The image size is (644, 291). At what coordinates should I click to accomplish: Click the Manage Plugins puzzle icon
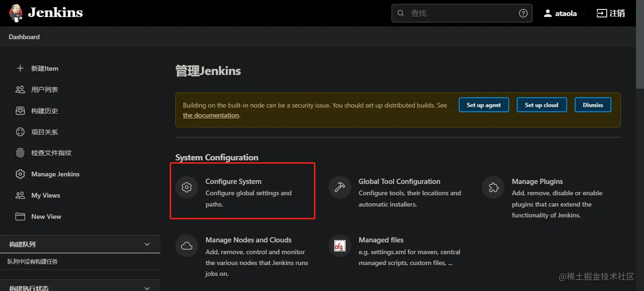(x=493, y=187)
